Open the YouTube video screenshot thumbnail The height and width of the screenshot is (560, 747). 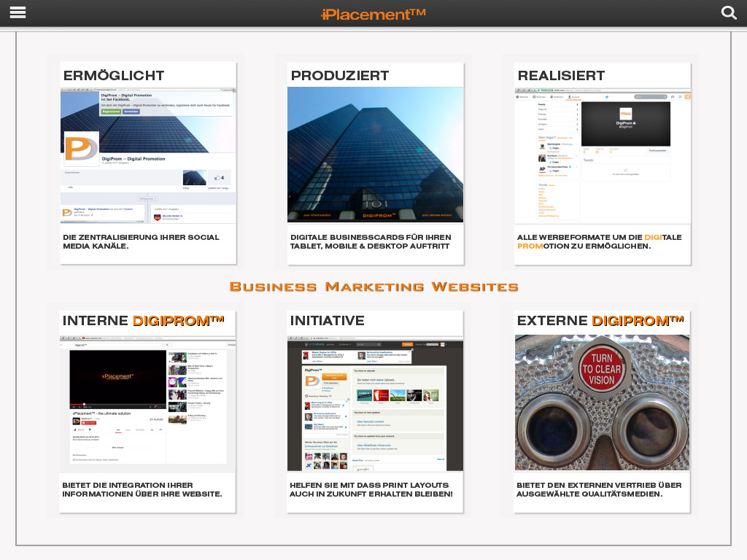pos(148,402)
